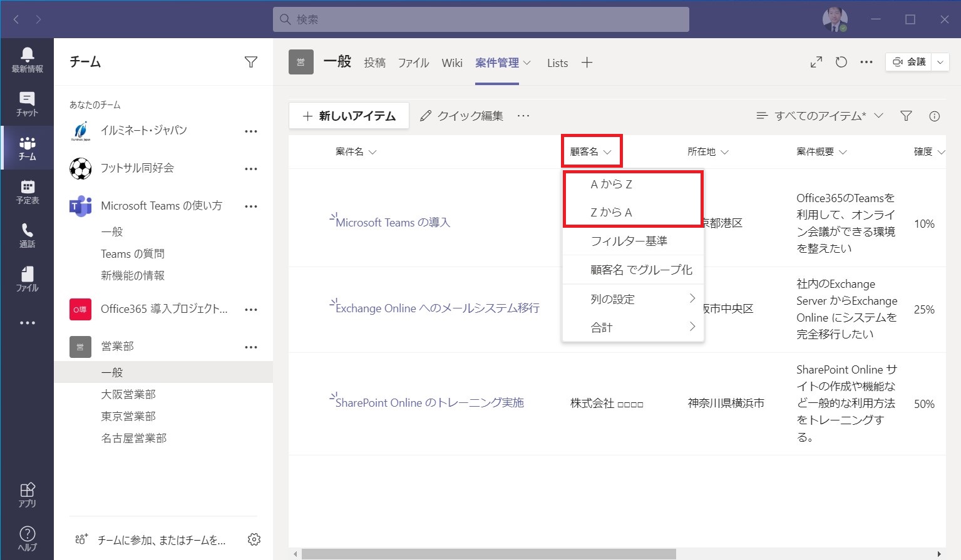Open the Calendar (予定表) sidebar icon
This screenshot has width=961, height=560.
pos(27,191)
